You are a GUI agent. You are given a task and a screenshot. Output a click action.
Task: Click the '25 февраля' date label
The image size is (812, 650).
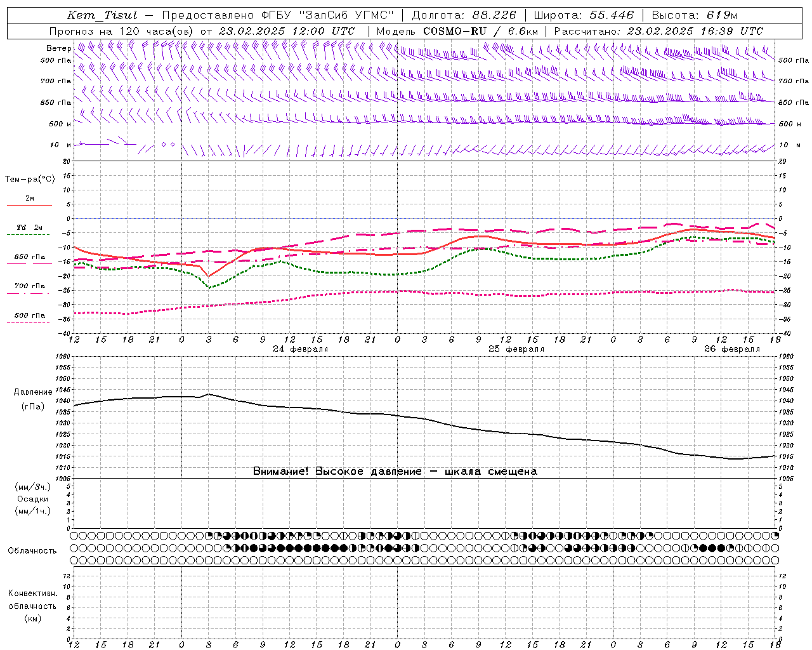click(516, 349)
